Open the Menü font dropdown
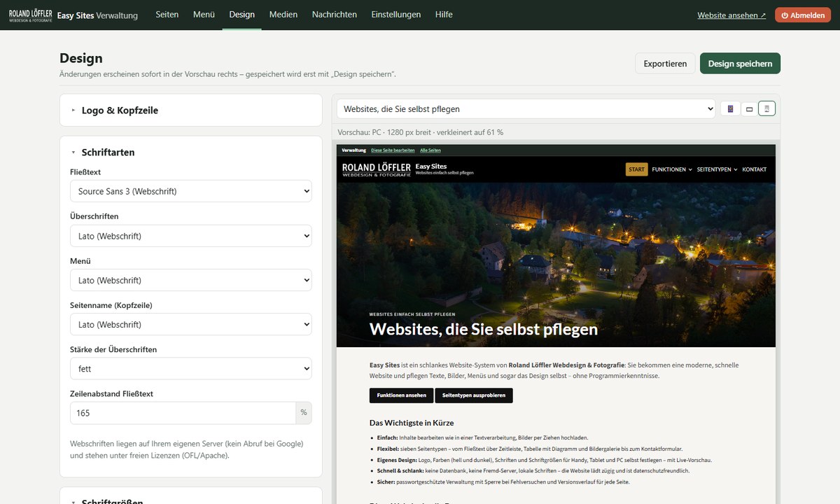The width and height of the screenshot is (840, 504). [190, 280]
